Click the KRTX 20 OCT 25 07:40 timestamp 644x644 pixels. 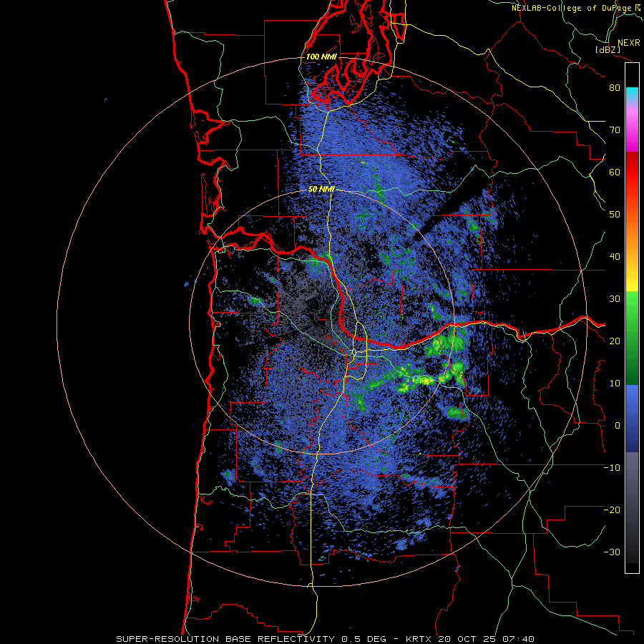tap(470, 639)
